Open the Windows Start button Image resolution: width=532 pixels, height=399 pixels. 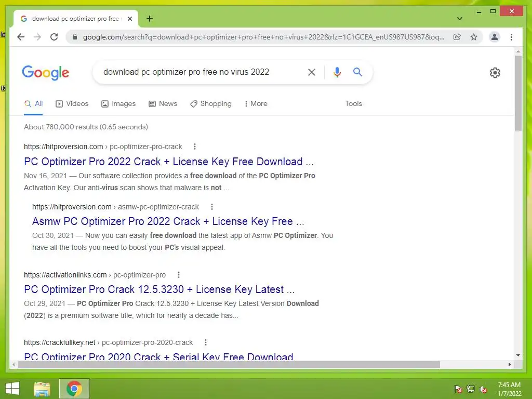[12, 389]
